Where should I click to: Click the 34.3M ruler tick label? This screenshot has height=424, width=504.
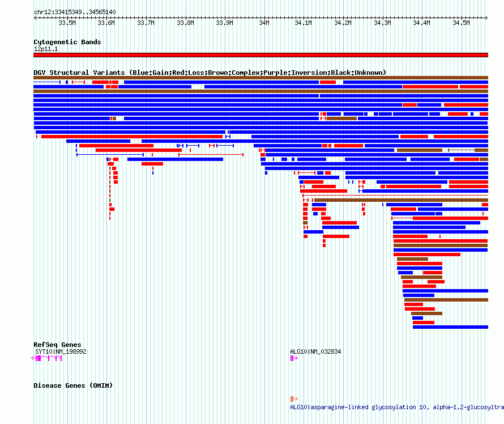pyautogui.click(x=382, y=23)
